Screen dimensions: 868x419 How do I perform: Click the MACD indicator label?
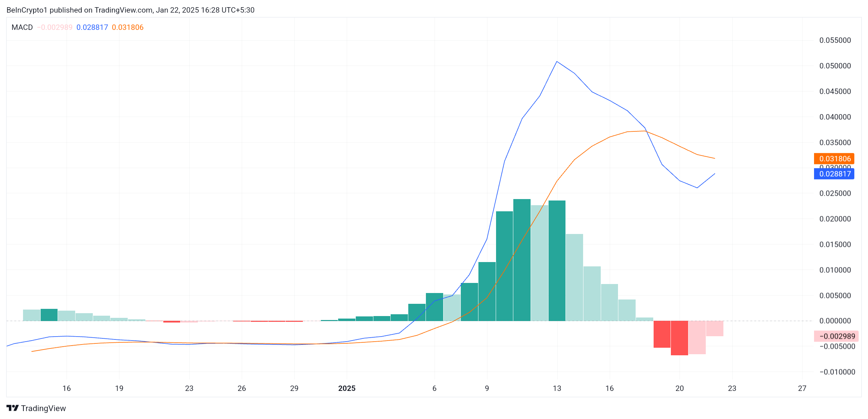[22, 27]
